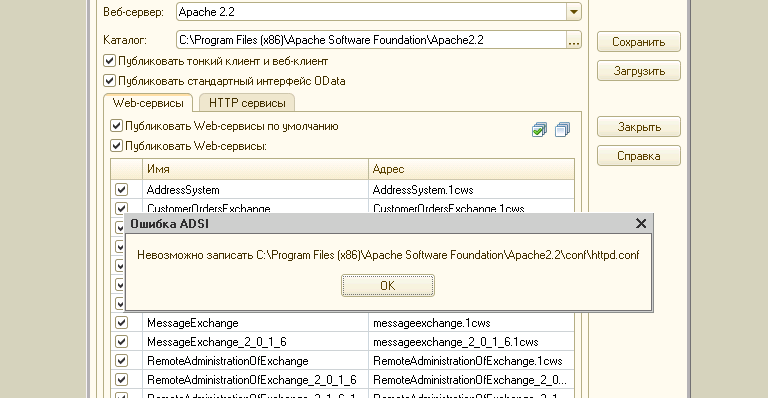
Task: Toggle Публиковать Web-сервисы по умолчанию
Action: (x=116, y=126)
